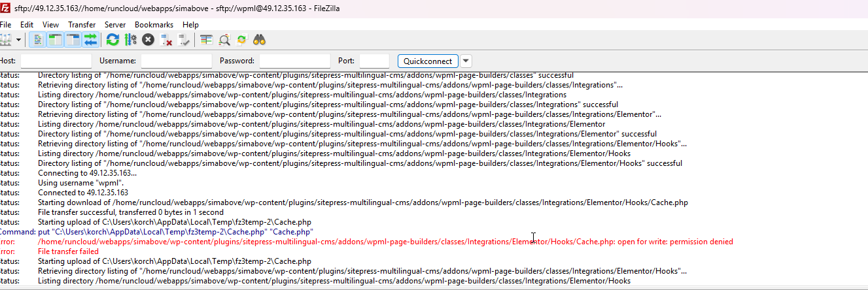Focus the Username input field
The image size is (868, 290).
click(x=177, y=61)
